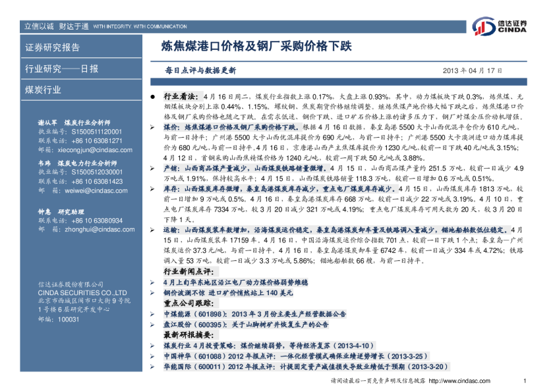The width and height of the screenshot is (555, 392).
Task: Click the arrow bullet beside 中煤能源 item
Action: [x=152, y=314]
